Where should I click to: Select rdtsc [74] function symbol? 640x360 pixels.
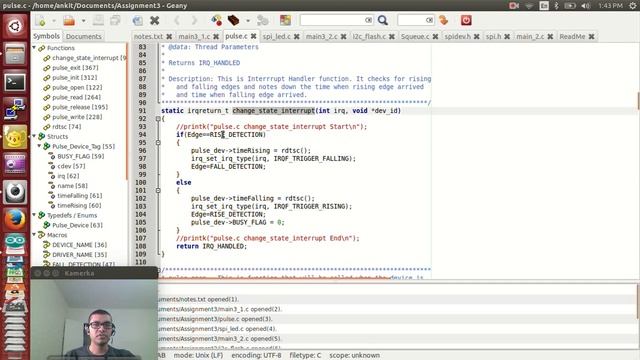coord(67,127)
